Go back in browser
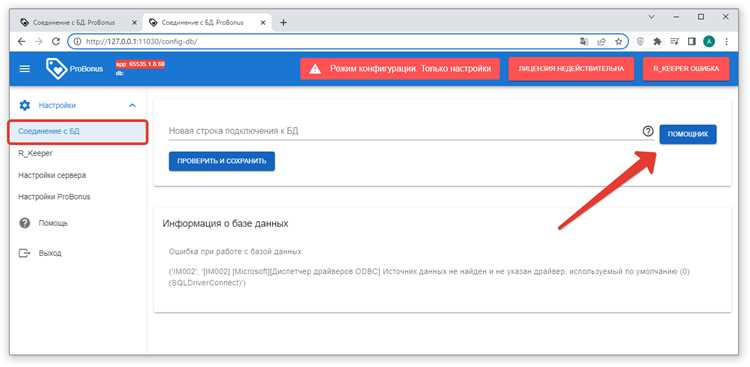 [21, 42]
